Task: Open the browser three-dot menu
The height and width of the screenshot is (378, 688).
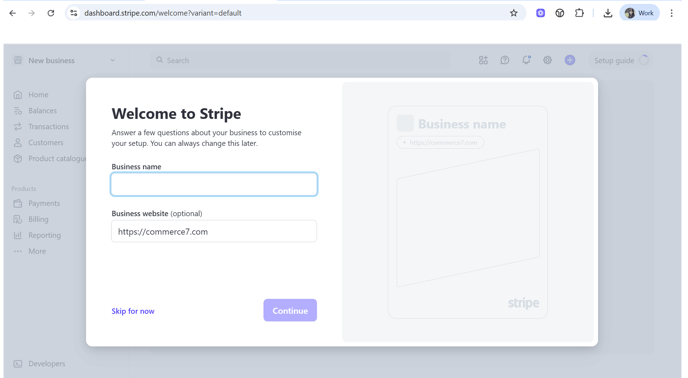Action: click(671, 13)
